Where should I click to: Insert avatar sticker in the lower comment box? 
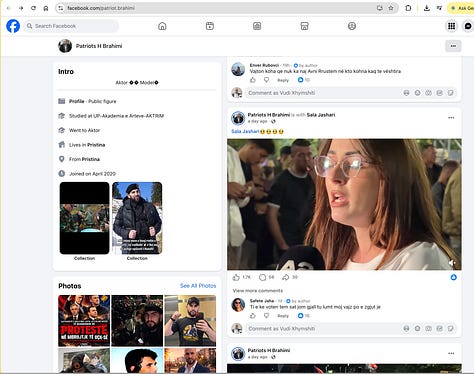click(406, 329)
